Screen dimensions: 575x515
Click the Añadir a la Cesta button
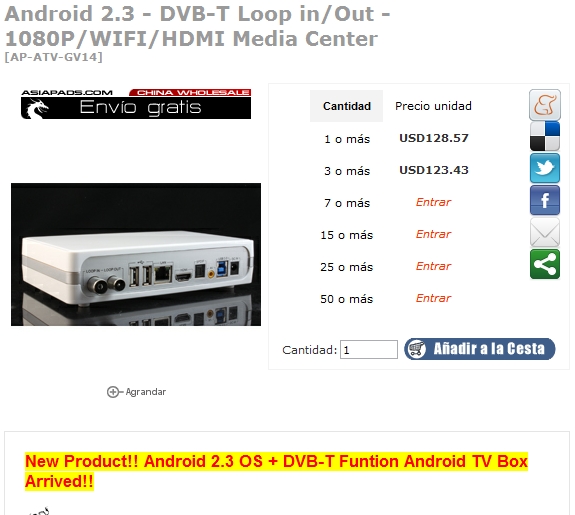click(480, 349)
